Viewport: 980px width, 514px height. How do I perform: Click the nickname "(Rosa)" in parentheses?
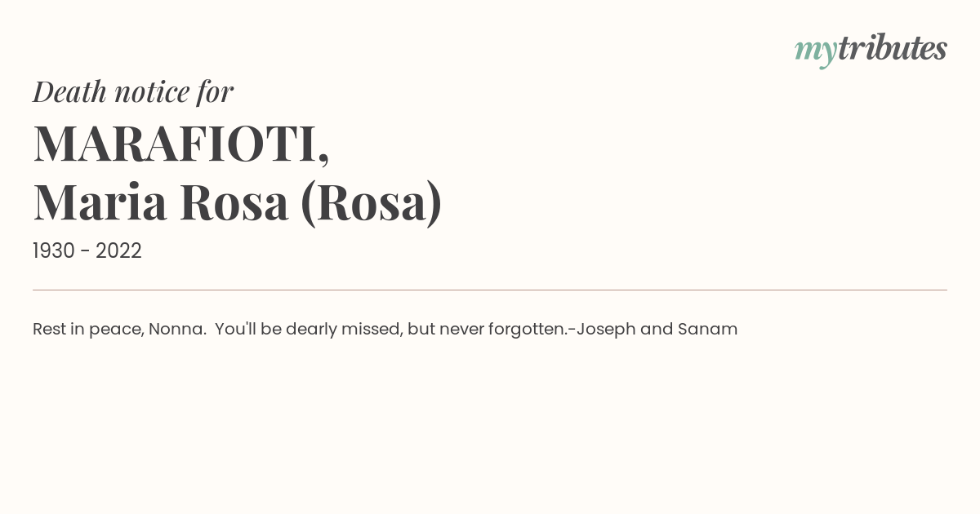click(x=372, y=202)
